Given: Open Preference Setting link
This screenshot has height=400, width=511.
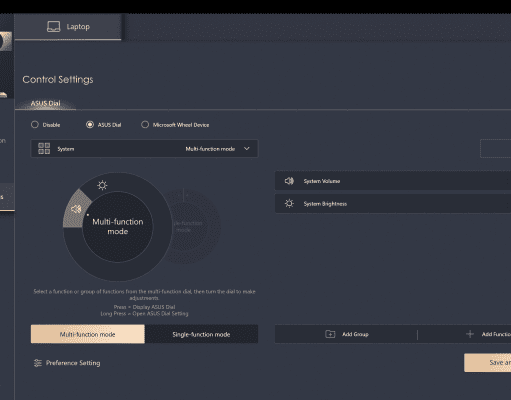Looking at the screenshot, I should [67, 363].
